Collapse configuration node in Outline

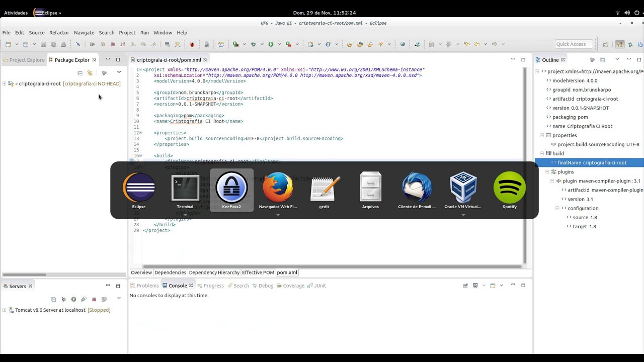coord(557,208)
